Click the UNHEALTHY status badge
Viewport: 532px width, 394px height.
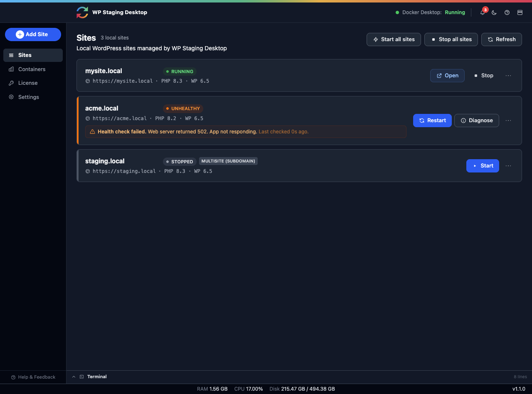[183, 108]
